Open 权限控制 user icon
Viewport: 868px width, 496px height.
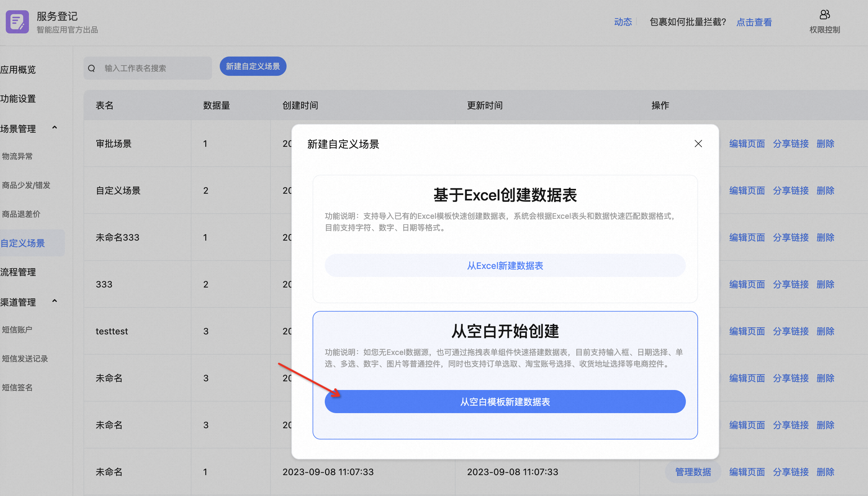(x=824, y=15)
